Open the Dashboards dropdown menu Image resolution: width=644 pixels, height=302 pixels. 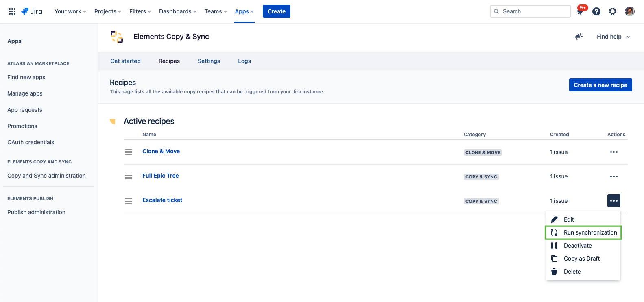click(177, 11)
